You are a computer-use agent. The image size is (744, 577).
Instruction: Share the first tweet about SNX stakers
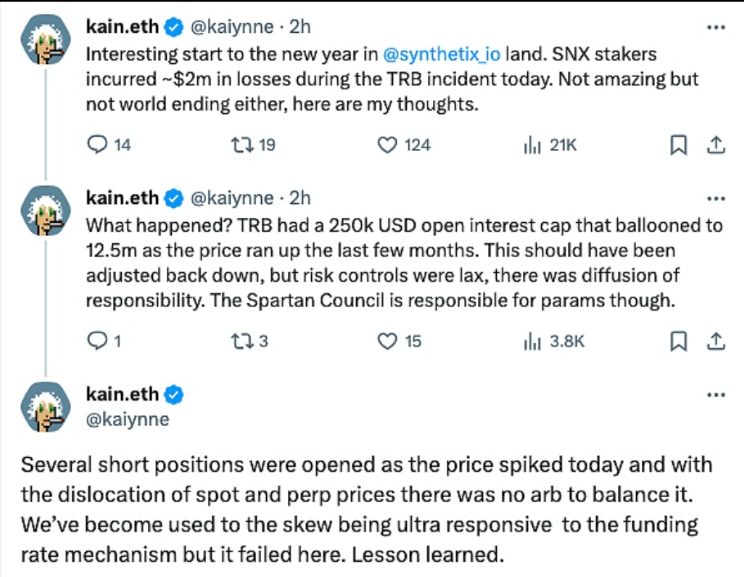coord(715,145)
